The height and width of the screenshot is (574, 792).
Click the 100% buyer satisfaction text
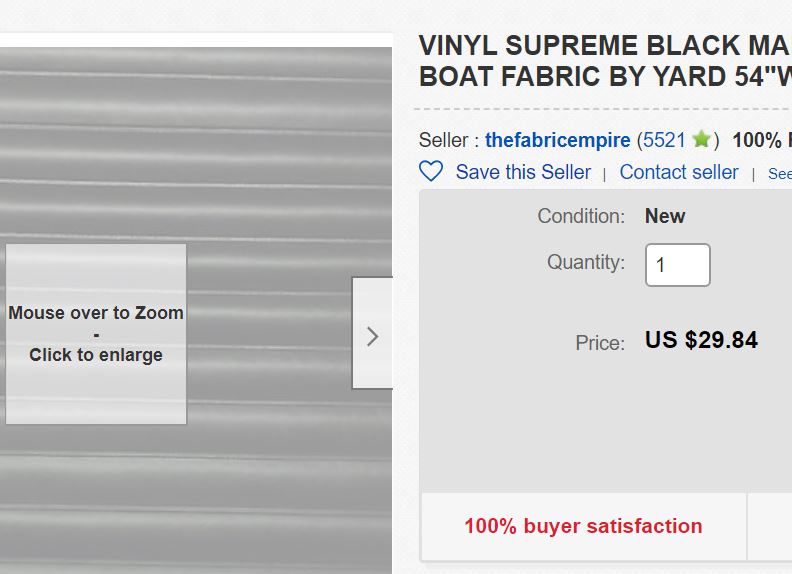pyautogui.click(x=583, y=526)
